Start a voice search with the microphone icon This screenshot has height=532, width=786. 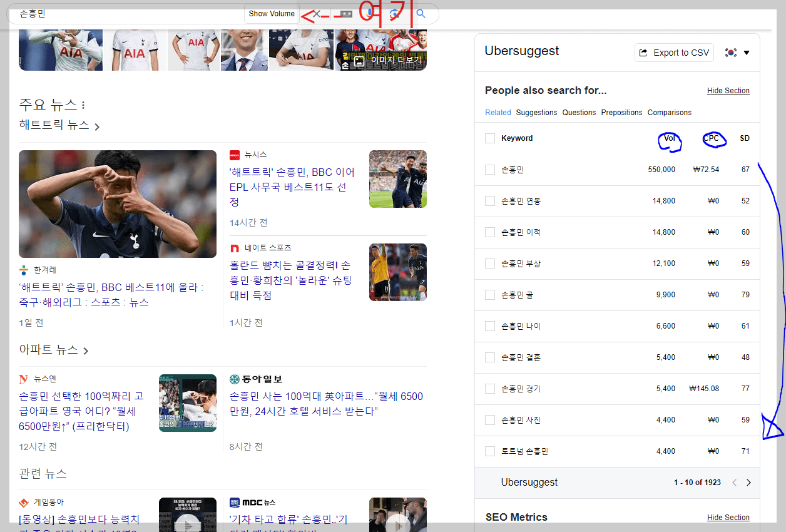tap(369, 13)
